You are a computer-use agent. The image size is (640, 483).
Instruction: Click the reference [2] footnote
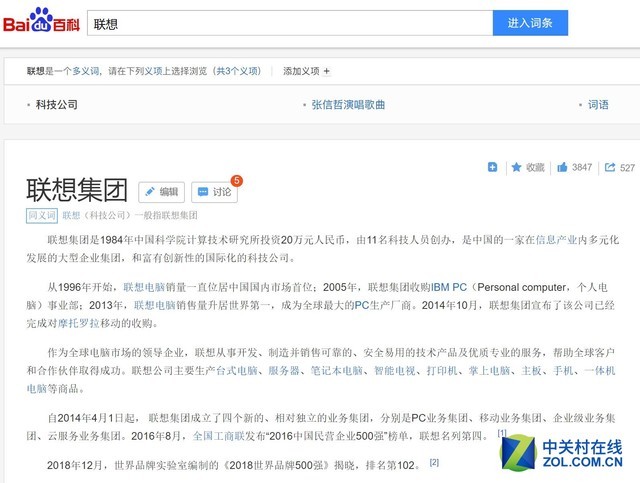pos(434,462)
